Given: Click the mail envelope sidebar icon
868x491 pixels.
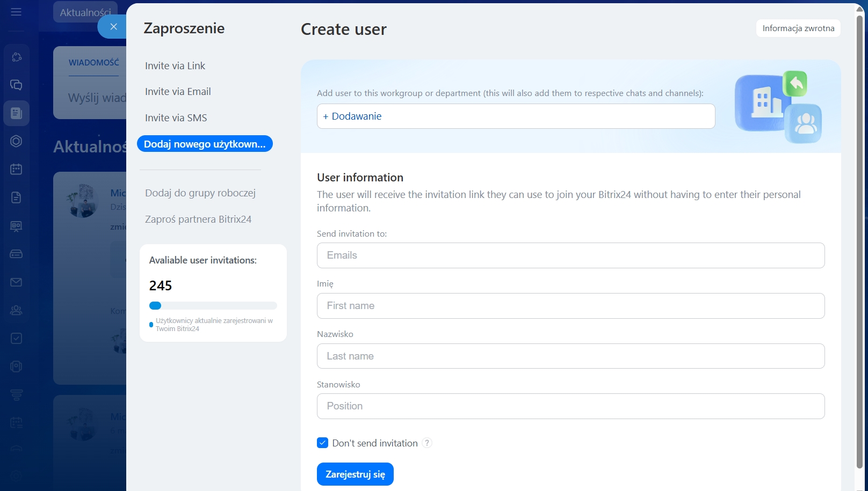Looking at the screenshot, I should click(x=16, y=282).
